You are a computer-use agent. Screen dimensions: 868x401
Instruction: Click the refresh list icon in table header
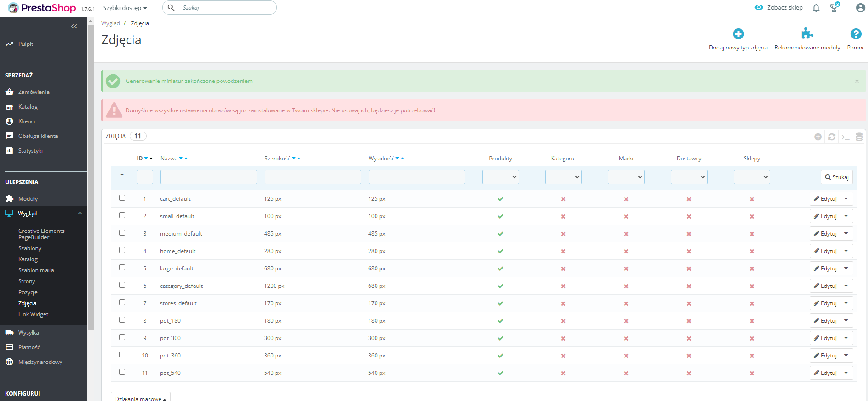(x=832, y=137)
